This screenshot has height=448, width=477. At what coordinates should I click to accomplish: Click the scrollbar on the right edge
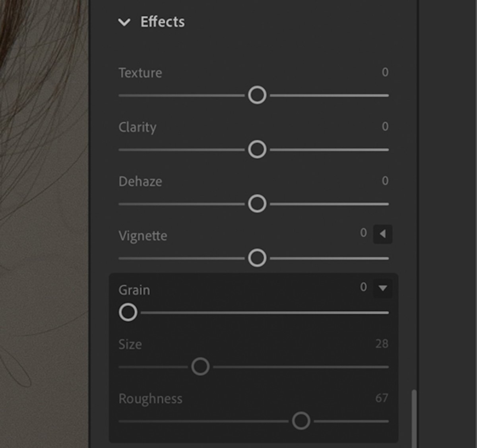(x=414, y=417)
